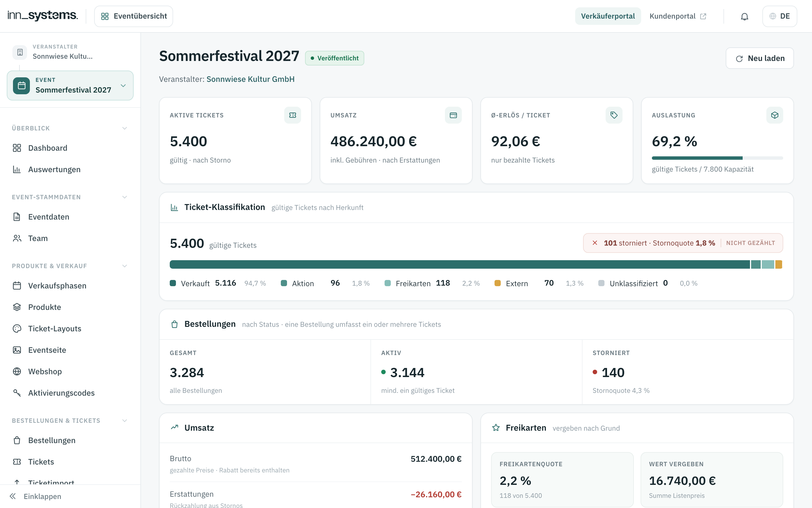This screenshot has width=812, height=508.
Task: Click the Aktive Tickets card ticket icon
Action: pyautogui.click(x=292, y=115)
